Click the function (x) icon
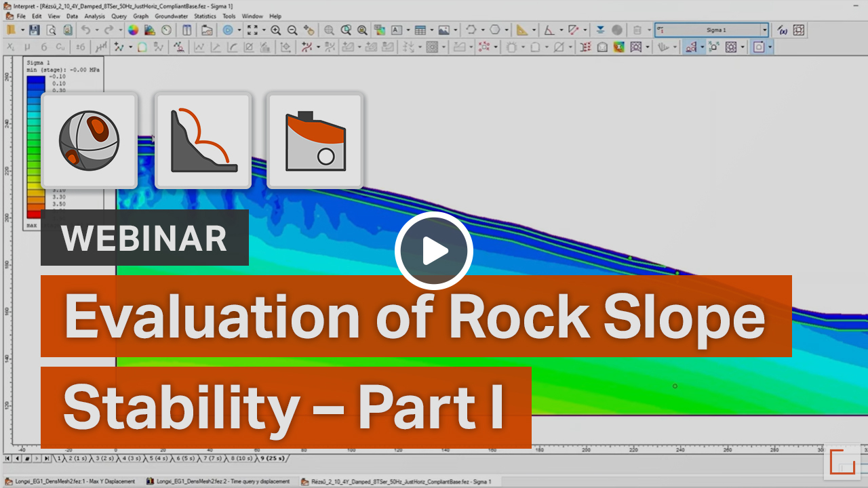Viewport: 868px width, 488px height. pos(783,30)
